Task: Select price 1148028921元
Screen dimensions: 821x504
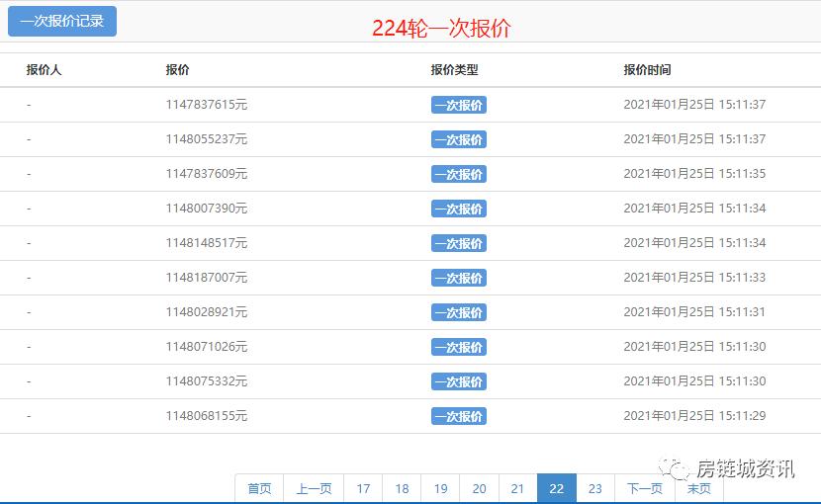Action: pos(207,312)
